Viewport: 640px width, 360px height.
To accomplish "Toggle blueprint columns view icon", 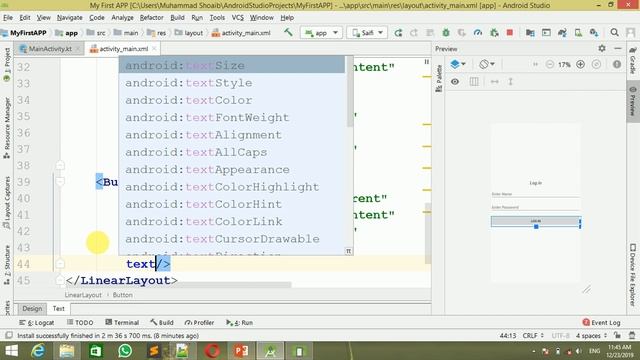I will point(474,82).
